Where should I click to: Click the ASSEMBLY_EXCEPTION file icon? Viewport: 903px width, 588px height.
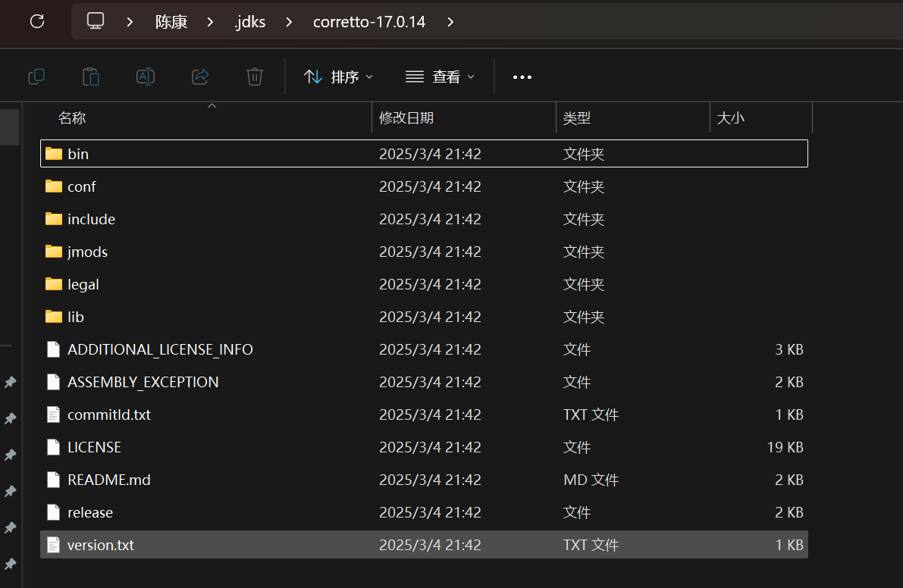point(54,382)
